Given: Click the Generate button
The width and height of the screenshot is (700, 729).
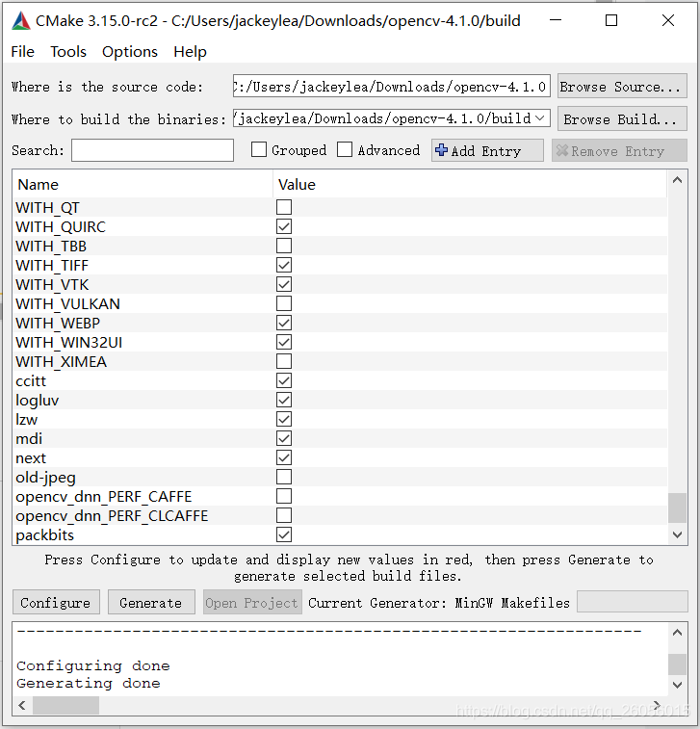Looking at the screenshot, I should 151,603.
